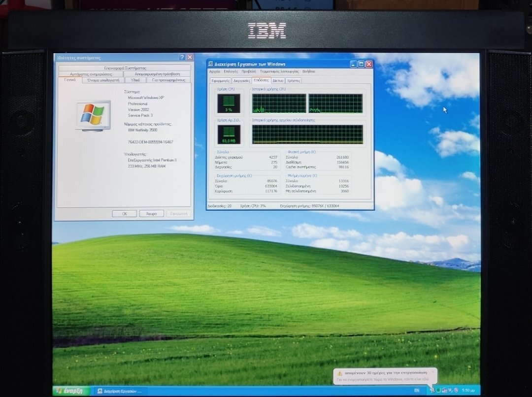Close the System Properties dialog
532x397 pixels.
[x=190, y=57]
